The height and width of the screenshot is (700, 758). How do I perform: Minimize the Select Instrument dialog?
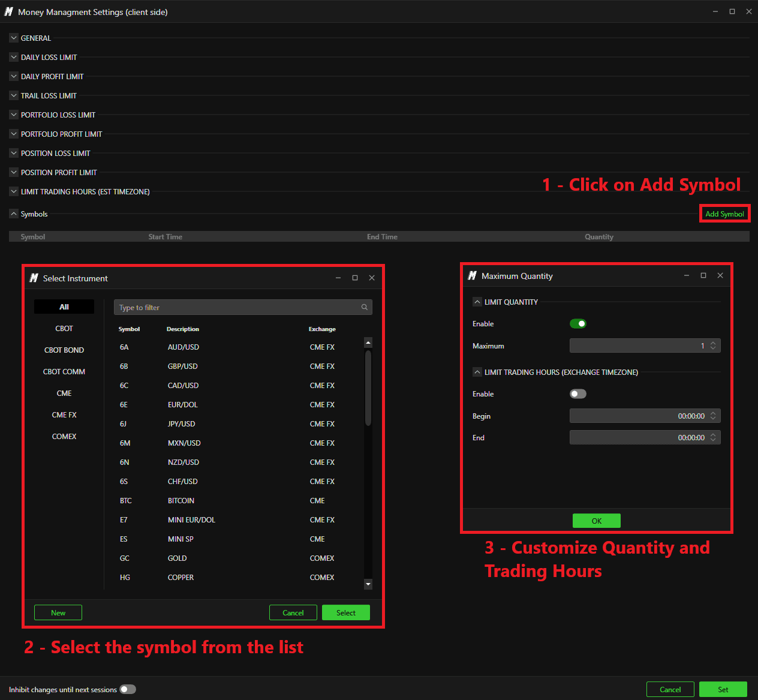click(x=338, y=278)
